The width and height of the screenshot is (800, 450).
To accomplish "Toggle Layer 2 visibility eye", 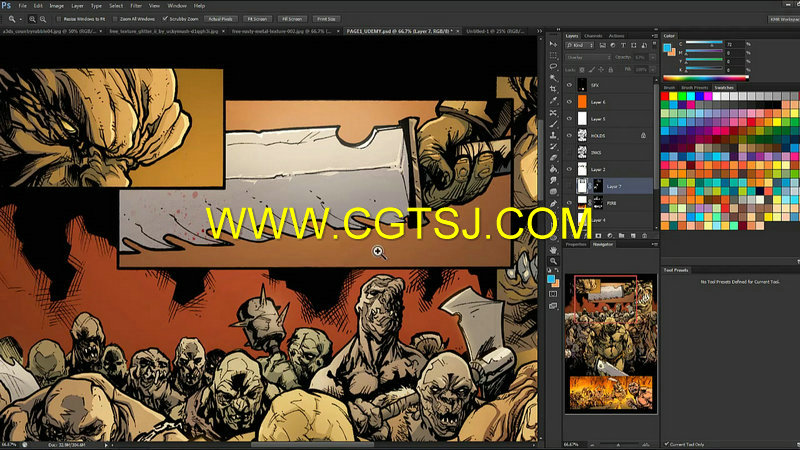I will coord(569,169).
